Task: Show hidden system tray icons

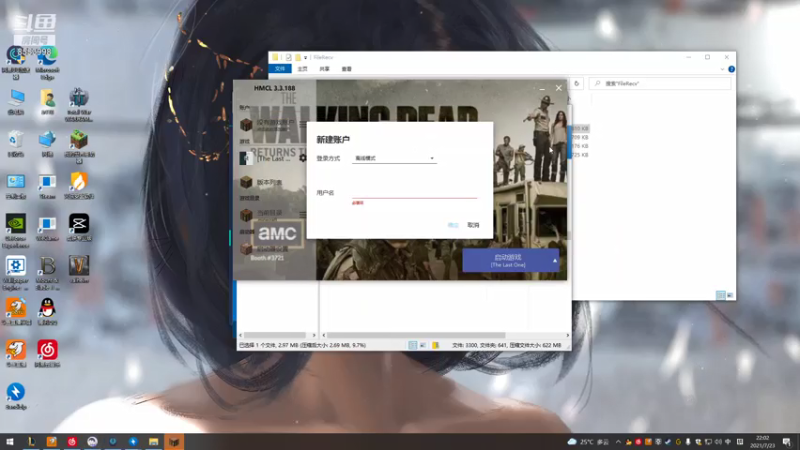Action: [x=618, y=442]
